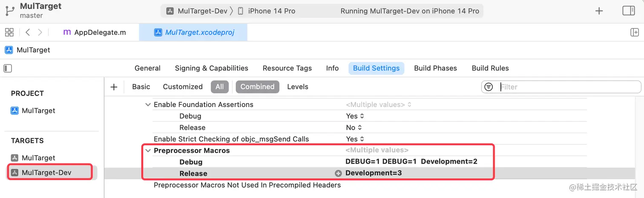
Task: Edit the Release Development=3 value
Action: pyautogui.click(x=374, y=173)
